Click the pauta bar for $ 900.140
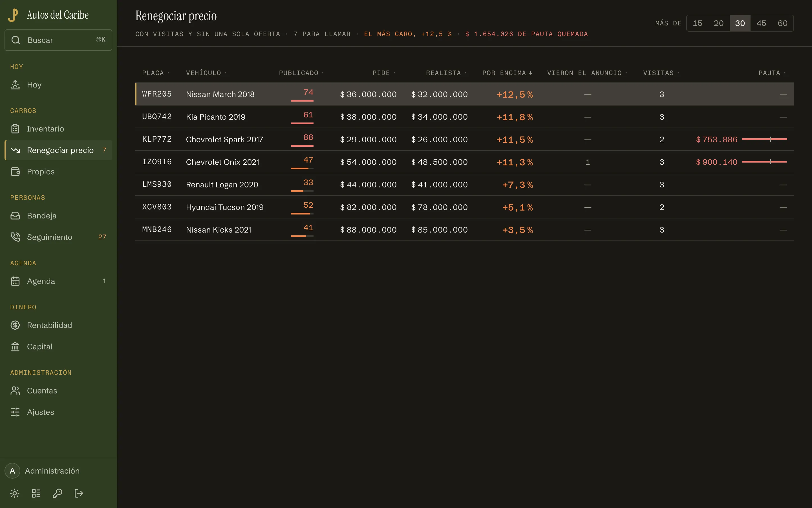The image size is (812, 508). coord(764,162)
